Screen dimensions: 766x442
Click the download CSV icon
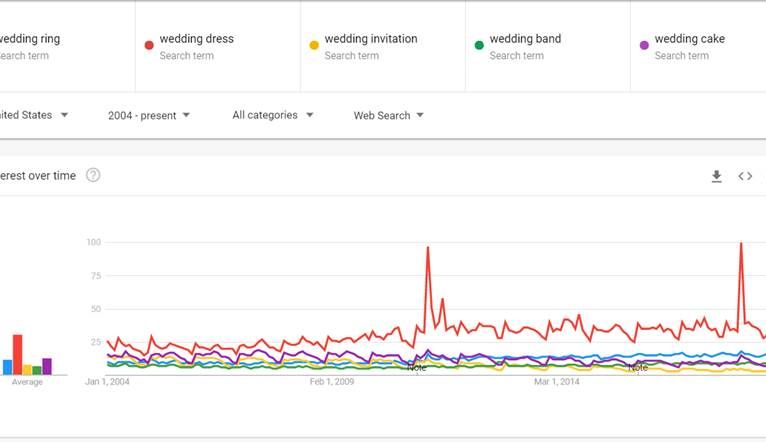[x=716, y=176]
